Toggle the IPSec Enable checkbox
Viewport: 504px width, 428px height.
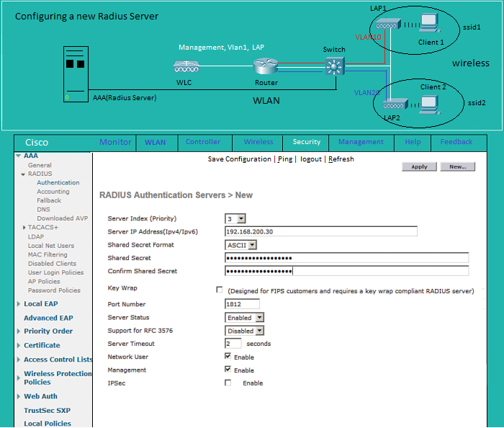pyautogui.click(x=228, y=383)
